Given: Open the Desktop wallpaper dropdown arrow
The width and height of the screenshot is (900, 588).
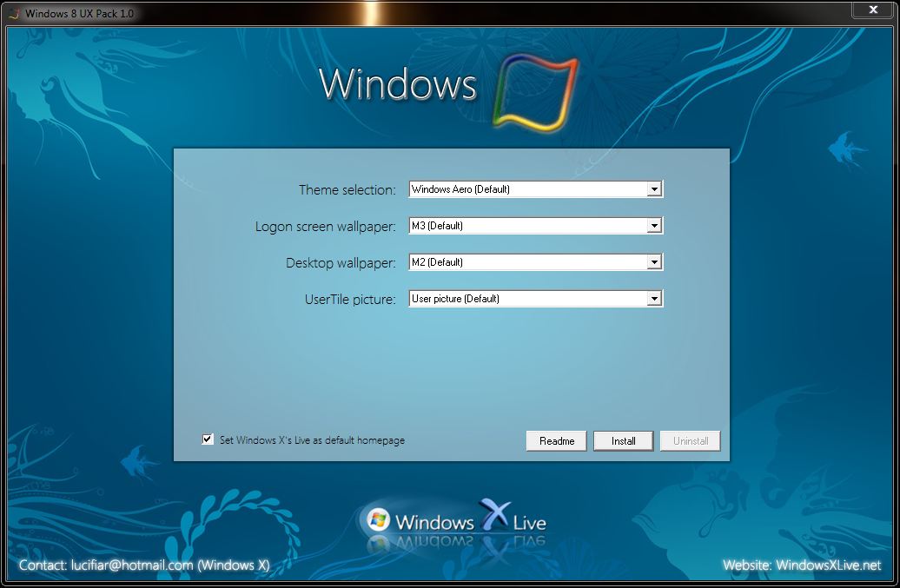Looking at the screenshot, I should click(654, 262).
